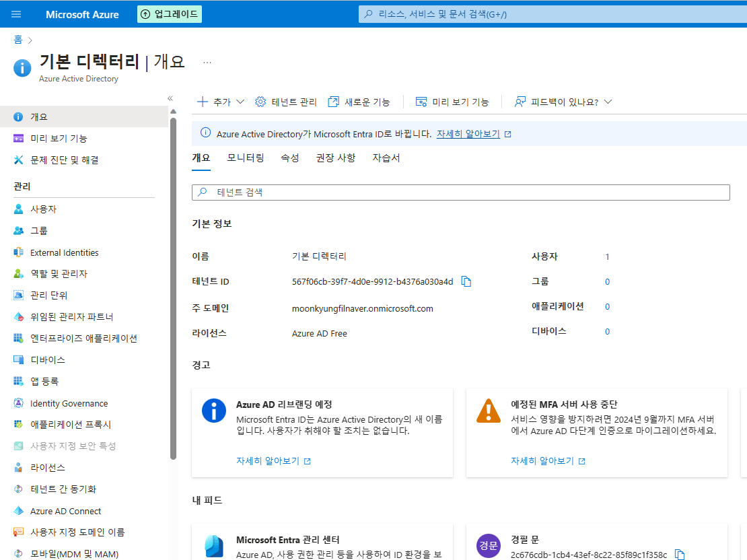Open 디바이스 icon in sidebar
The image size is (747, 560).
(x=19, y=359)
